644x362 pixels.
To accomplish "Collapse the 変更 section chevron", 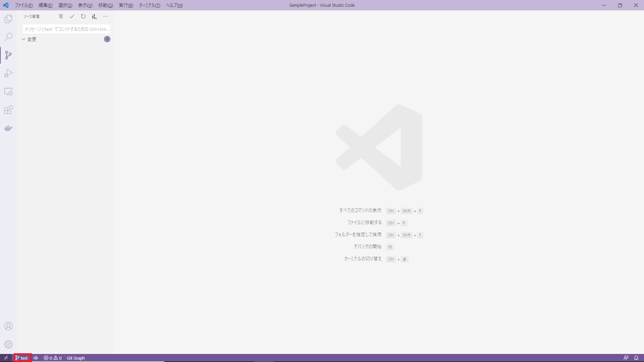I will click(x=23, y=39).
